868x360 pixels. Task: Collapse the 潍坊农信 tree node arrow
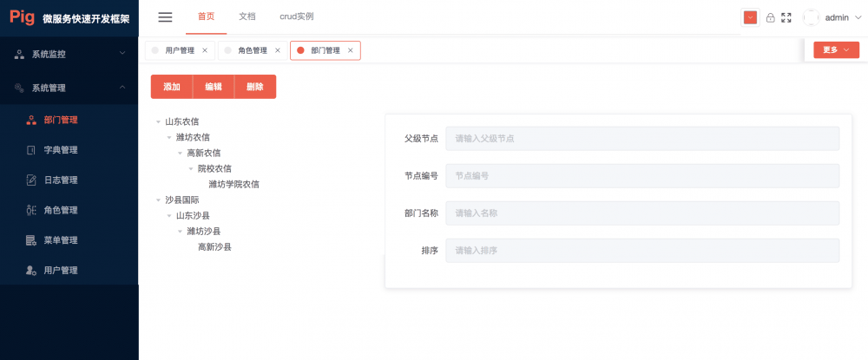coord(169,137)
